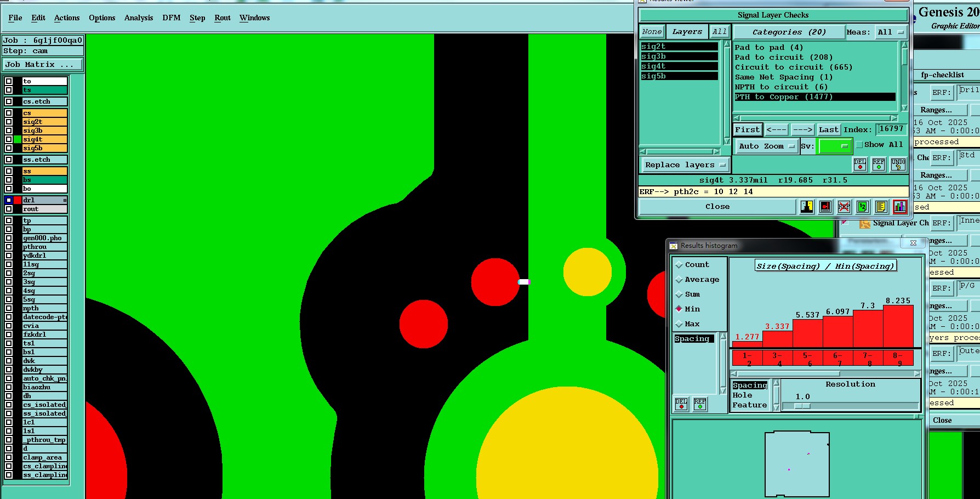Go to next result with ---> button
The width and height of the screenshot is (980, 499).
[x=802, y=130]
